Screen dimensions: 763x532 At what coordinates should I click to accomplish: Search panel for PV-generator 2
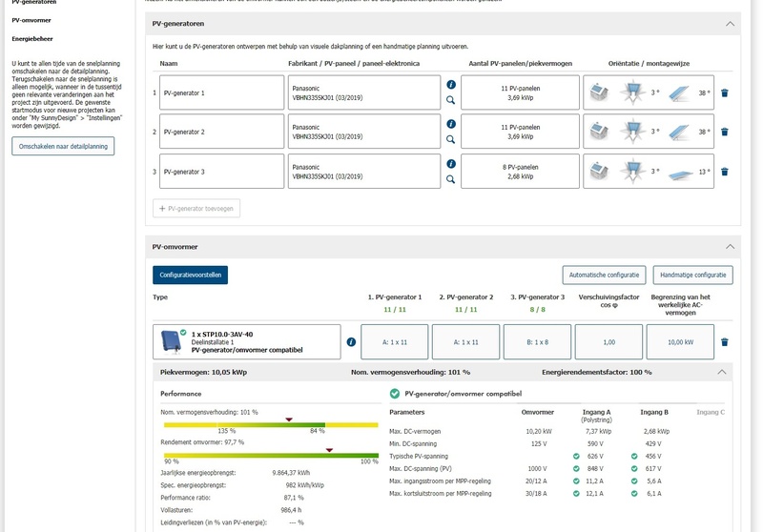tap(450, 139)
